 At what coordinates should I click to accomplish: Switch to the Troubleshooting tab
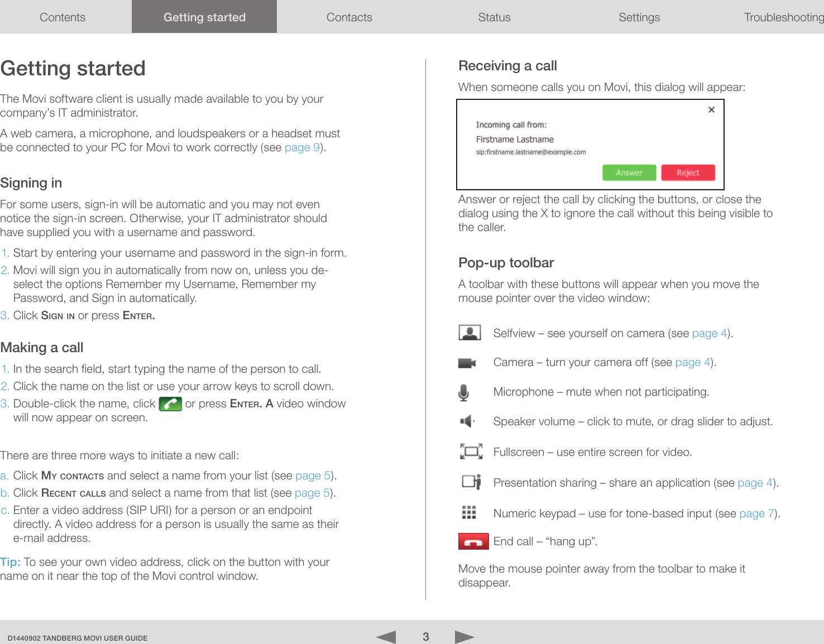783,17
